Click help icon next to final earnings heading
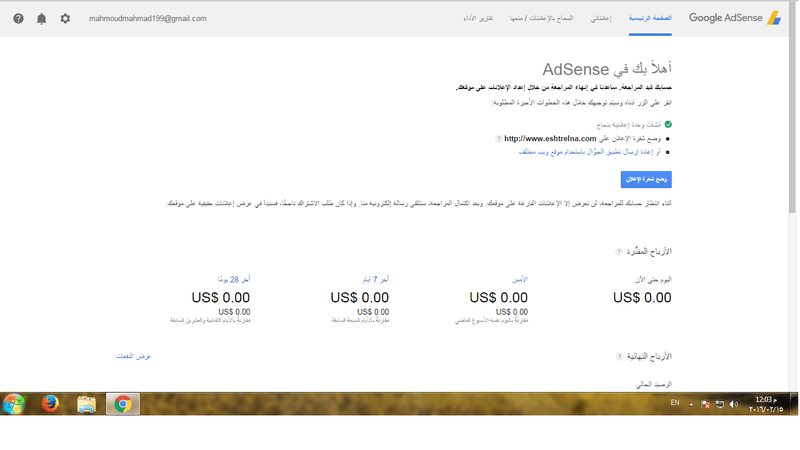Screen dimensions: 800x450 [x=619, y=357]
